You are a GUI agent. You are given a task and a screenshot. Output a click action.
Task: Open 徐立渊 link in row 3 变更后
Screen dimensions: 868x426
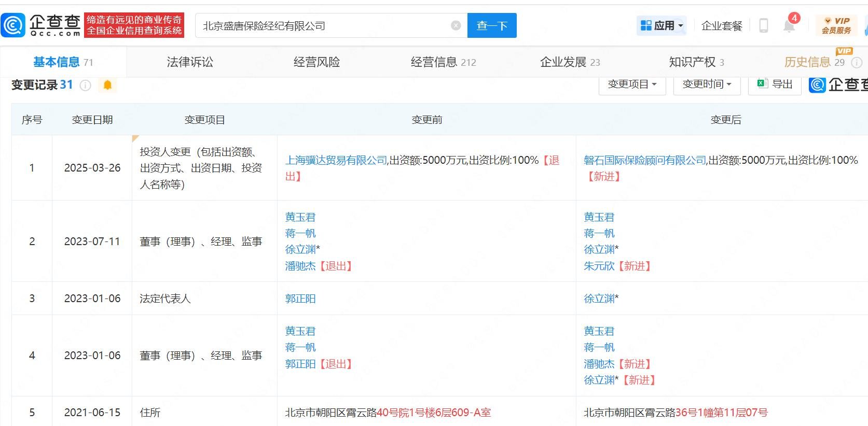pos(599,299)
